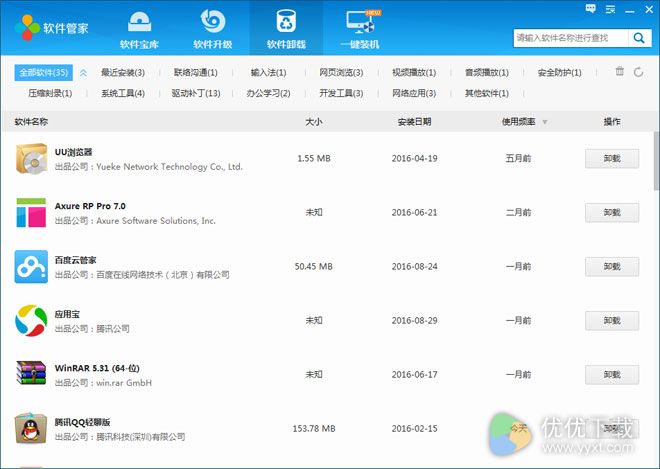660x469 pixels.
Task: Click the 应用宝 colorful icon
Action: [31, 320]
